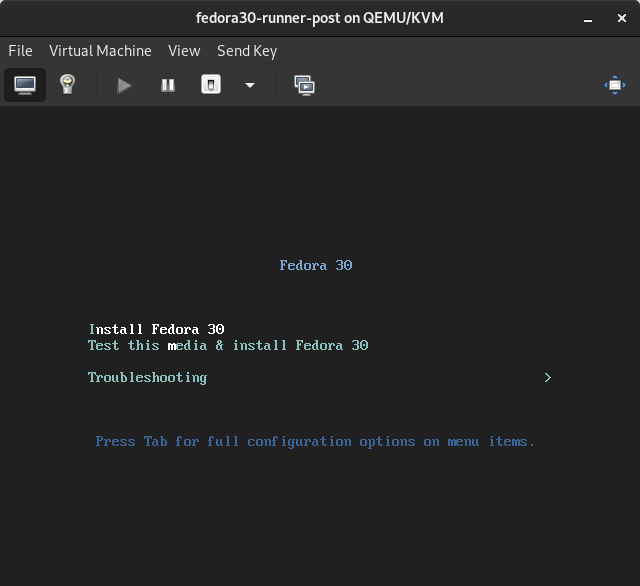Image resolution: width=640 pixels, height=586 pixels.
Task: Pause the virtual machine
Action: point(168,85)
